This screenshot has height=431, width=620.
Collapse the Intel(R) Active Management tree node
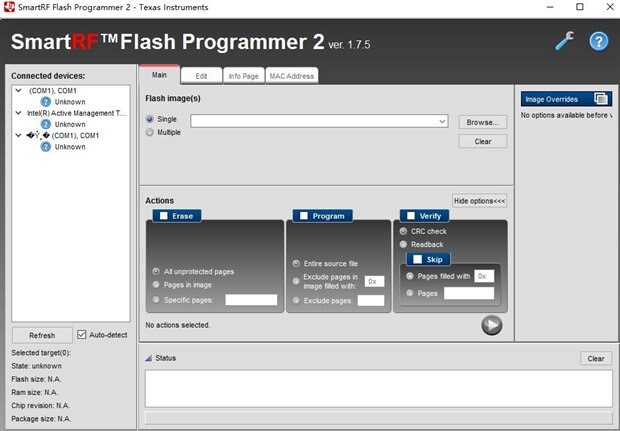tap(18, 113)
